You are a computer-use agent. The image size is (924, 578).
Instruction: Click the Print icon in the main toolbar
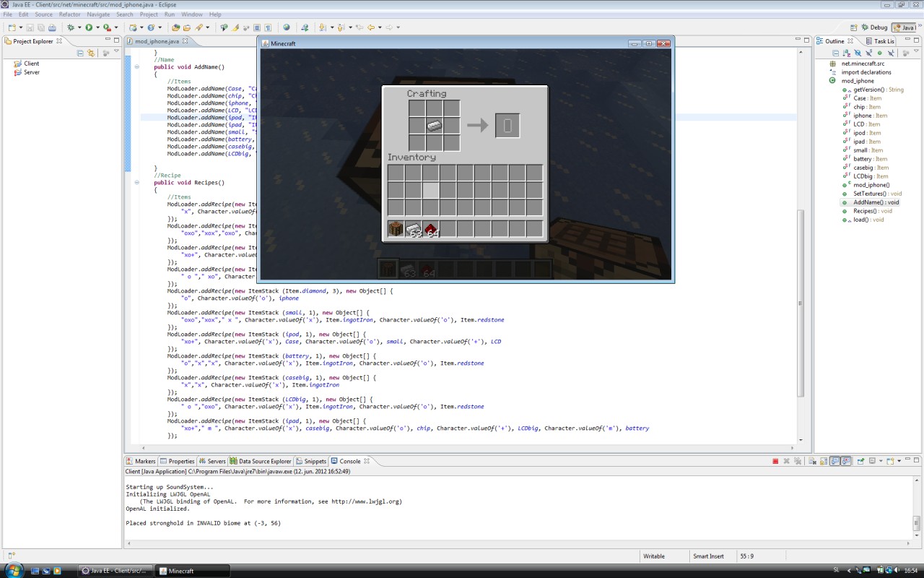52,27
